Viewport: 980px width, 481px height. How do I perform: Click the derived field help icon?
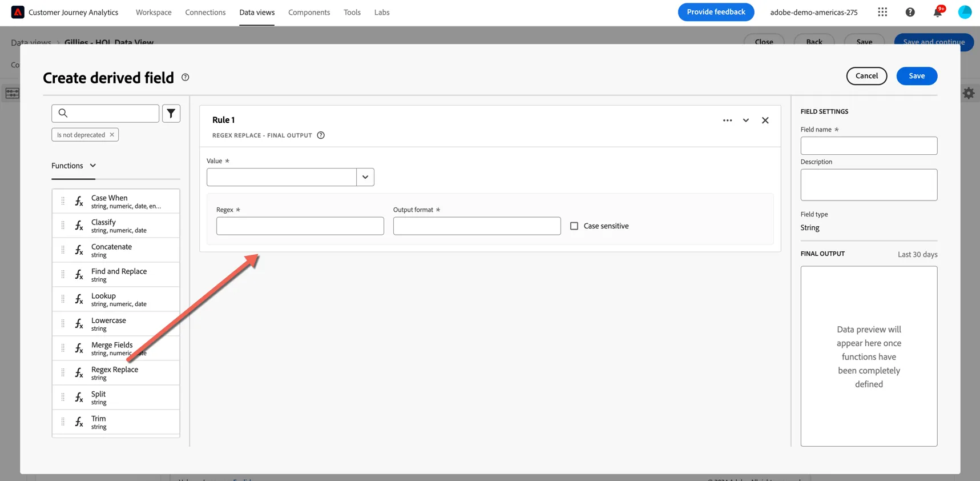pos(185,77)
